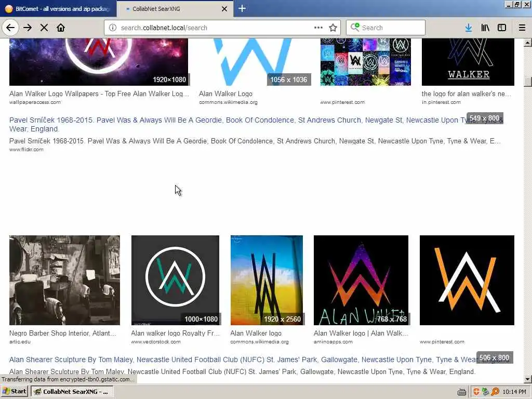Open page actions three-dot menu
Viewport: 532px width, 399px height.
pyautogui.click(x=318, y=28)
